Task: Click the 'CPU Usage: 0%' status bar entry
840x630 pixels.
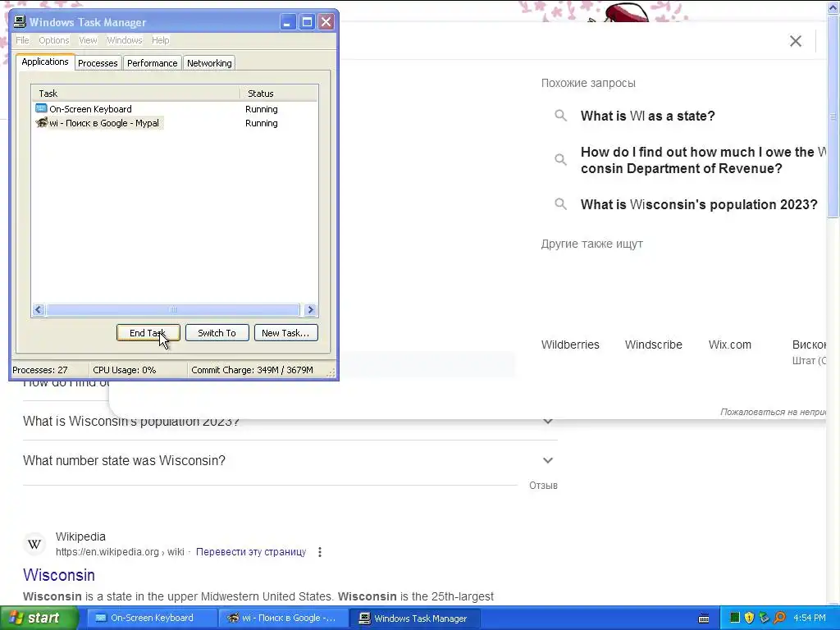Action: (x=125, y=370)
